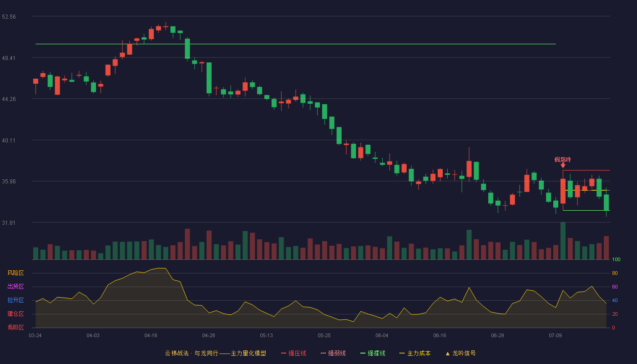
Task: Select the 出货区 zone label
Action: click(x=15, y=287)
